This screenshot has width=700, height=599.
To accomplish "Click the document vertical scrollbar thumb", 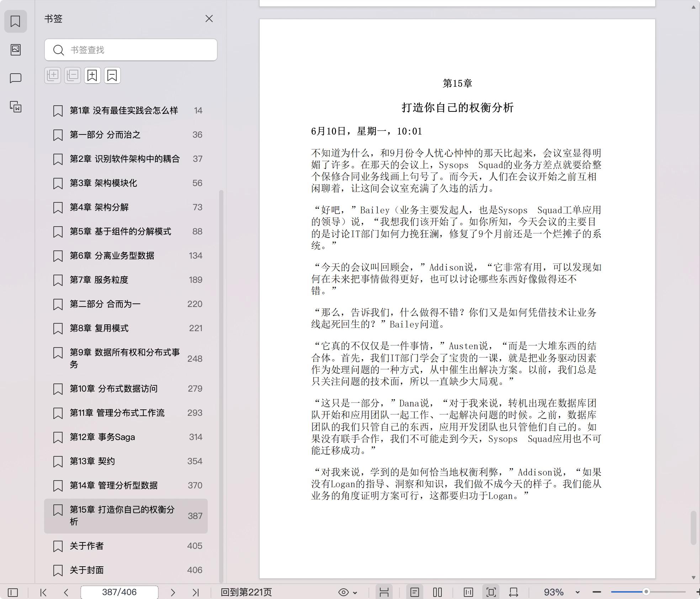I will [x=693, y=528].
